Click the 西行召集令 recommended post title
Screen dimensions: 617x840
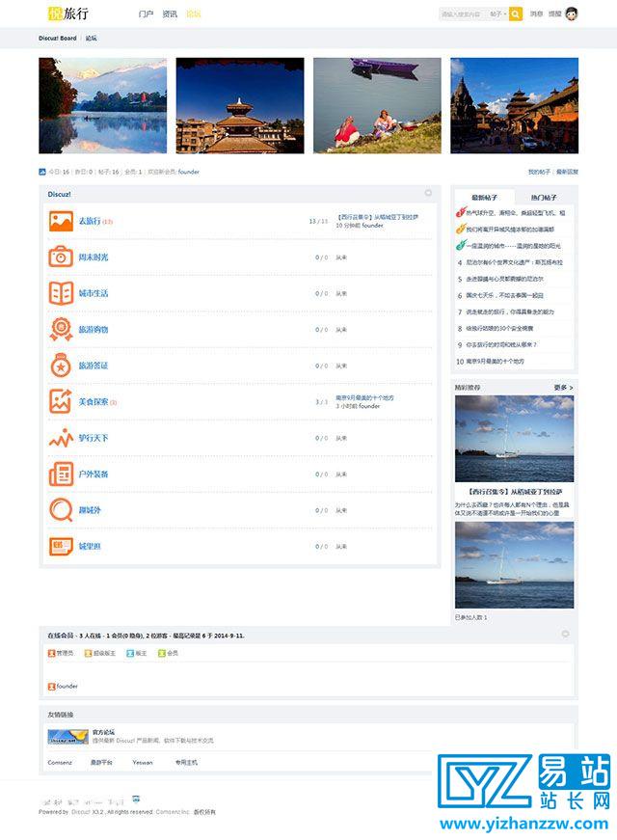click(x=514, y=491)
